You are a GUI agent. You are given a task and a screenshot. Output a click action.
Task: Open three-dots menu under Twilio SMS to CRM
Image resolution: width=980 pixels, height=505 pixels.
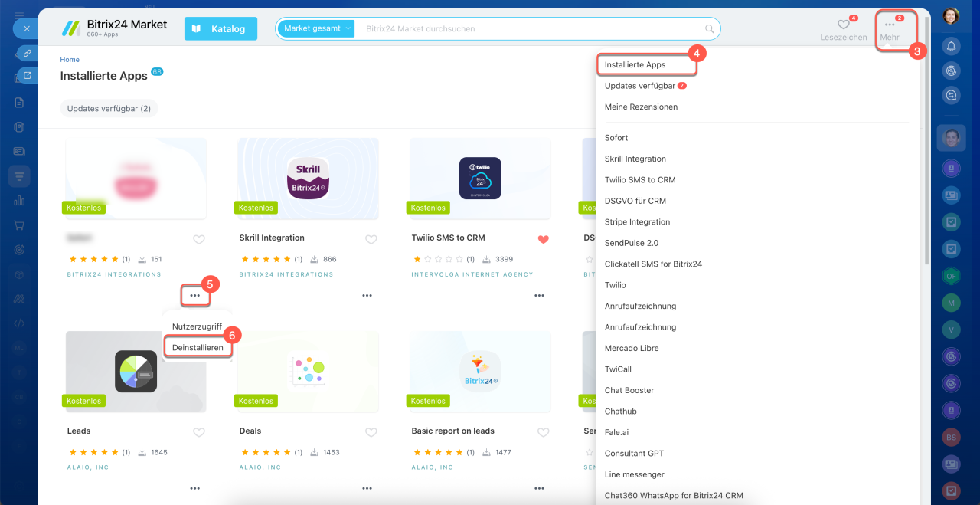pos(540,295)
